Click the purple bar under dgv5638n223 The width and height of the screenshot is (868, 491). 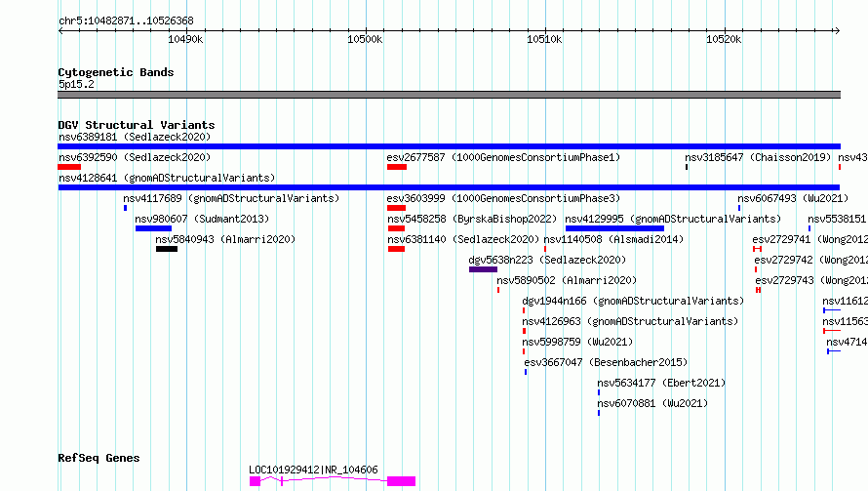click(x=483, y=269)
